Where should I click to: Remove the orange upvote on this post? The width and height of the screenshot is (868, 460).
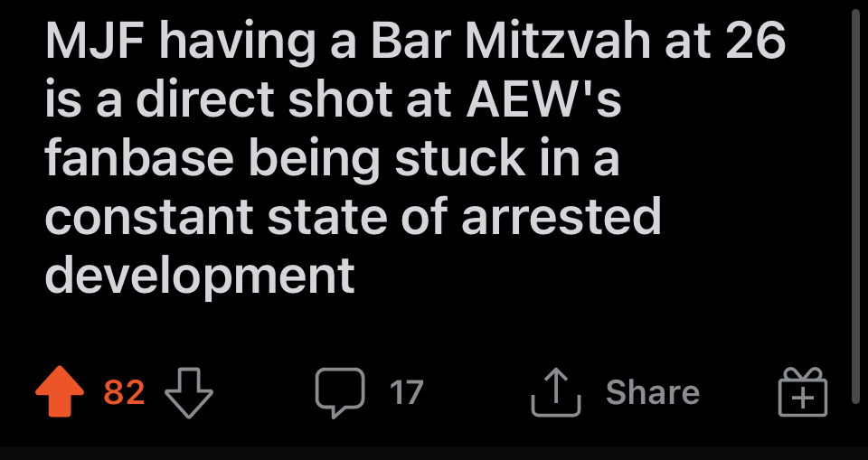60,390
